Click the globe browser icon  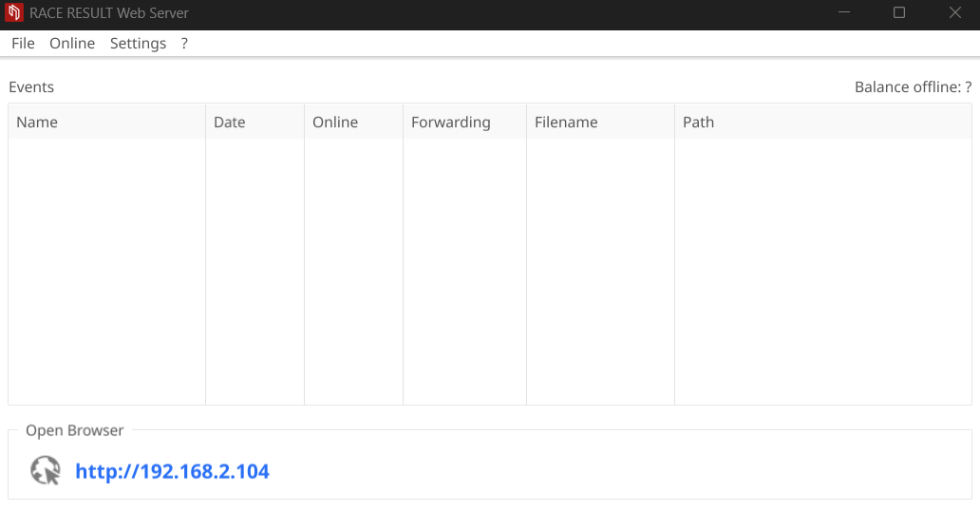pos(45,470)
